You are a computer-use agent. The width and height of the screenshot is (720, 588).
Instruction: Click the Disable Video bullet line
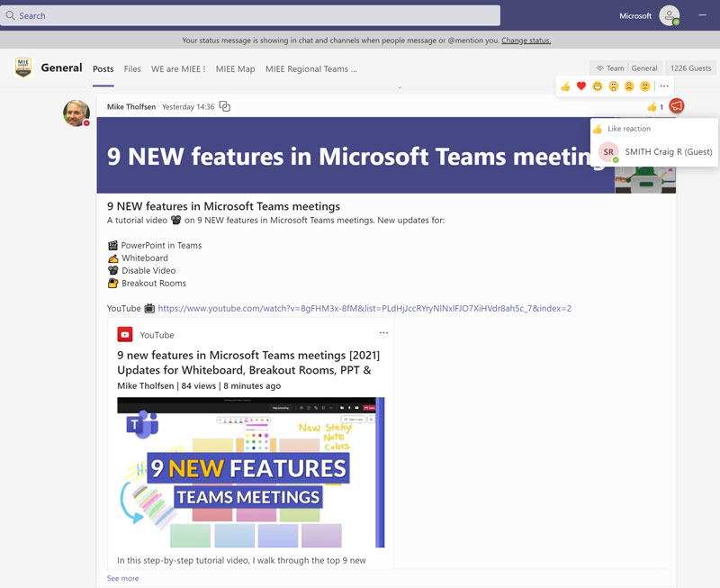(141, 270)
